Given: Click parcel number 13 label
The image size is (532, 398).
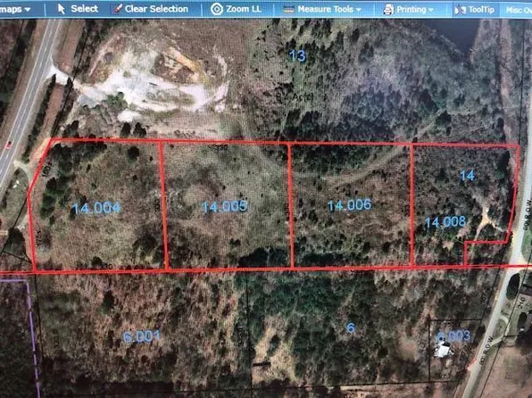Looking at the screenshot, I should coord(298,55).
